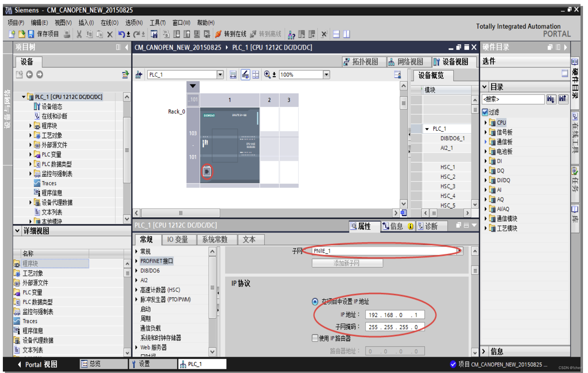The height and width of the screenshot is (373, 588).
Task: Click the download to device icon
Action: 176,34
